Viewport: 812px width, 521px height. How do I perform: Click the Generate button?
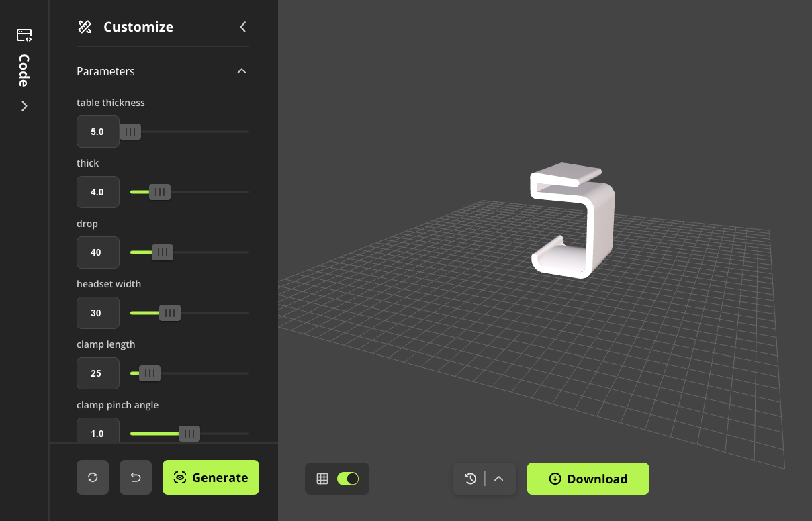(x=211, y=477)
